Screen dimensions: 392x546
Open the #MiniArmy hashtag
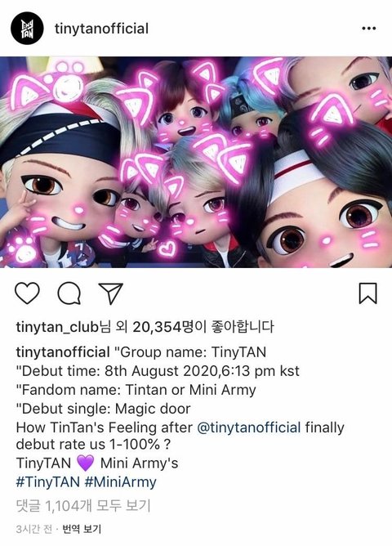tap(120, 482)
